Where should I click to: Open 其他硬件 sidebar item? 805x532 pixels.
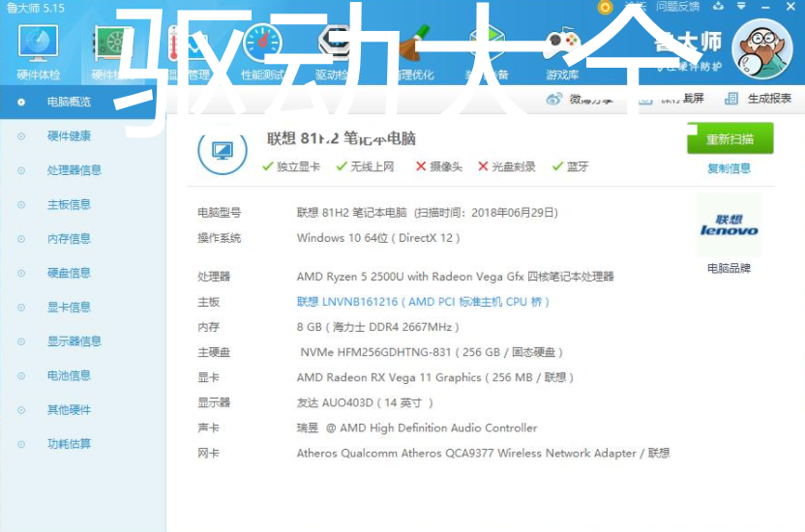69,410
